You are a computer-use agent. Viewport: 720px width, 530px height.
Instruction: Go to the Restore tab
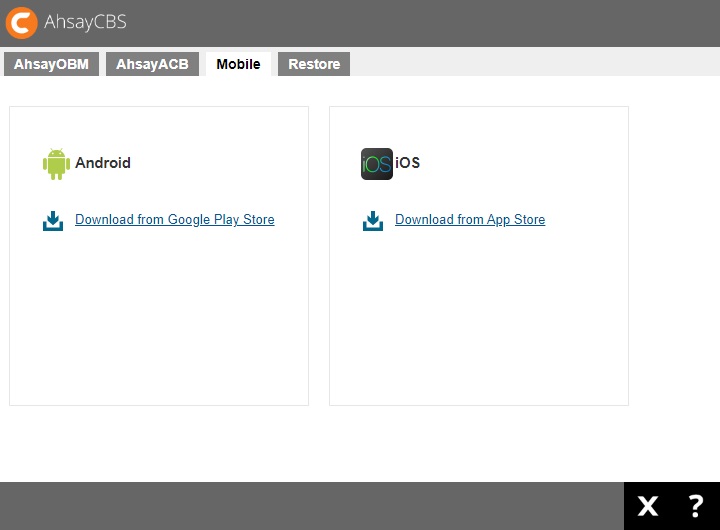[314, 64]
